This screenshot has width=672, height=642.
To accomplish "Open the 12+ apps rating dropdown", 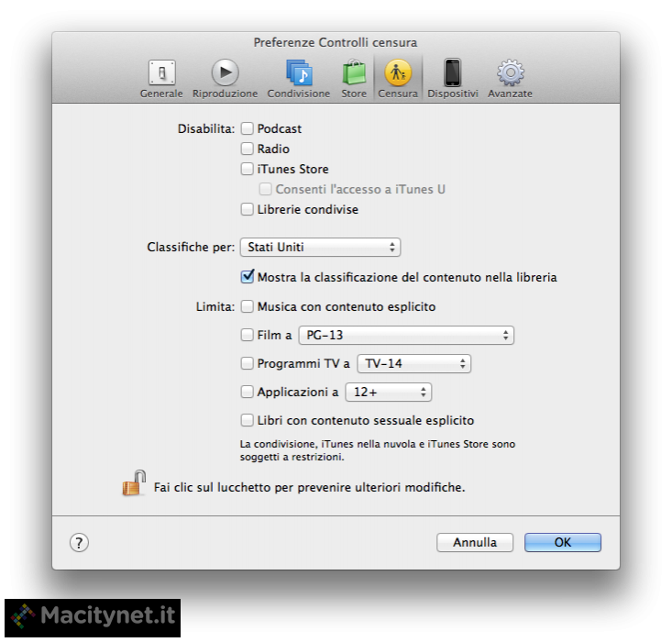I will pyautogui.click(x=389, y=392).
